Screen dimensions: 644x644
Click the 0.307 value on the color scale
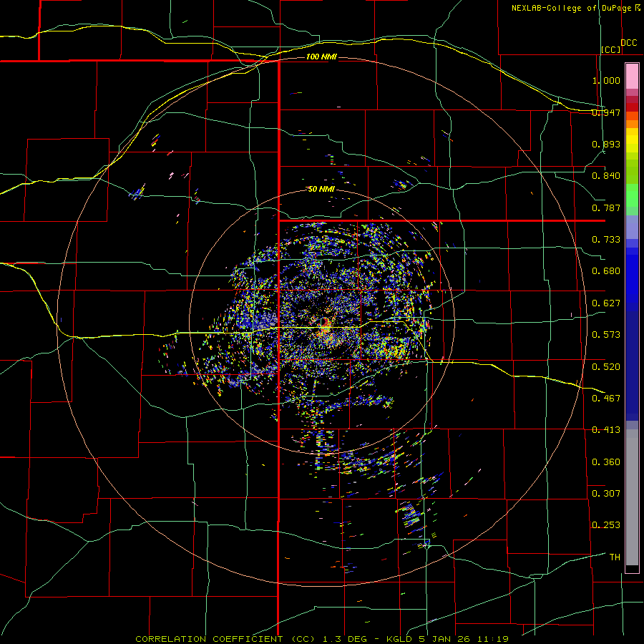(x=606, y=494)
